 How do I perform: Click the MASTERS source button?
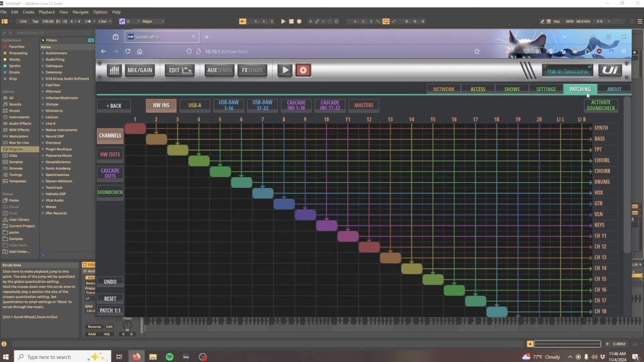[364, 106]
